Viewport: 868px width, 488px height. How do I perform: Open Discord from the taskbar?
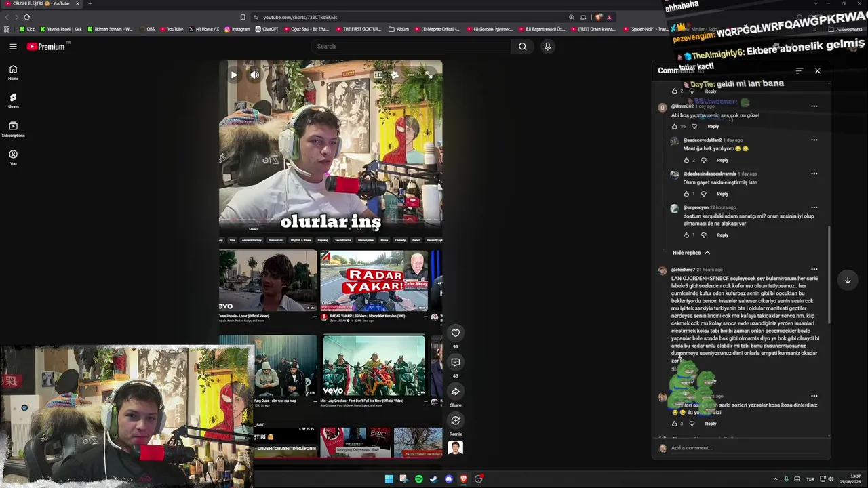[448, 479]
